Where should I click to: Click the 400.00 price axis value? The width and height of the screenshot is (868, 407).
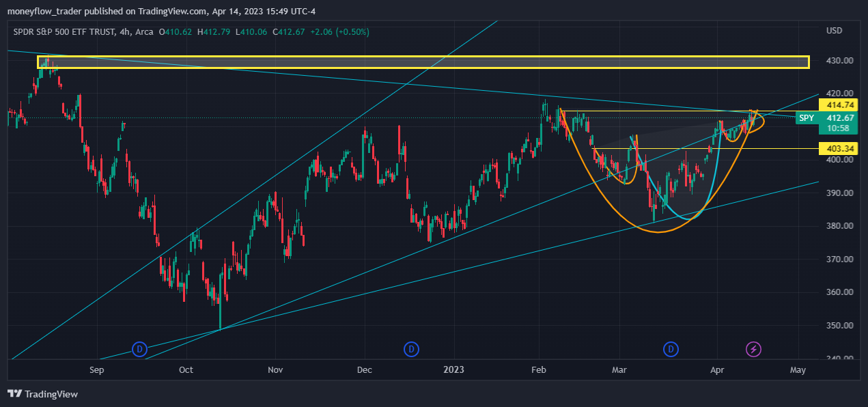click(x=839, y=160)
